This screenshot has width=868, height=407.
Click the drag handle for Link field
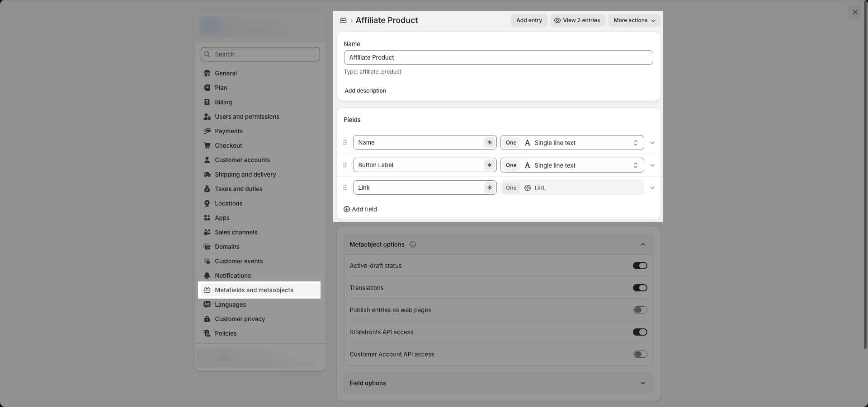tap(345, 187)
